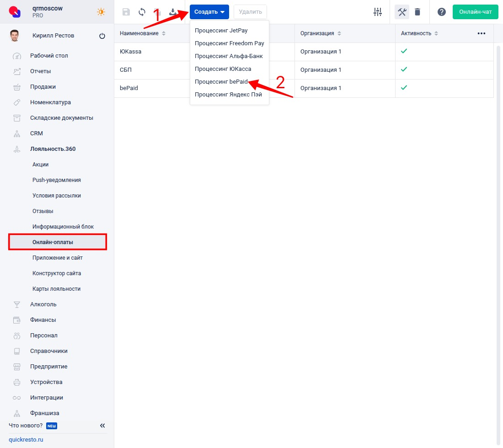Viewport: 503px width, 448px height.
Task: Toggle the light theme sun icon
Action: point(101,12)
